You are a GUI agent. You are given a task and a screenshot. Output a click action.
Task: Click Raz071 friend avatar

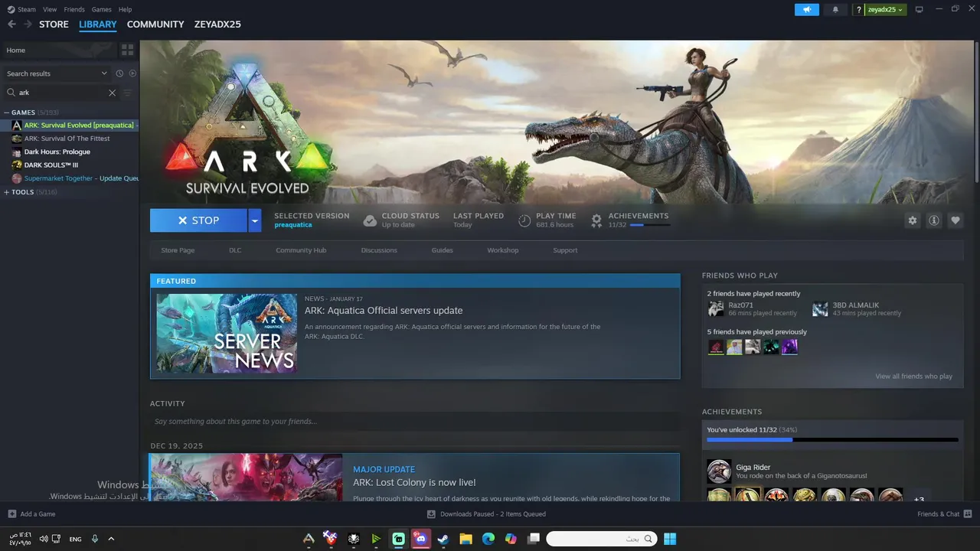pos(716,308)
